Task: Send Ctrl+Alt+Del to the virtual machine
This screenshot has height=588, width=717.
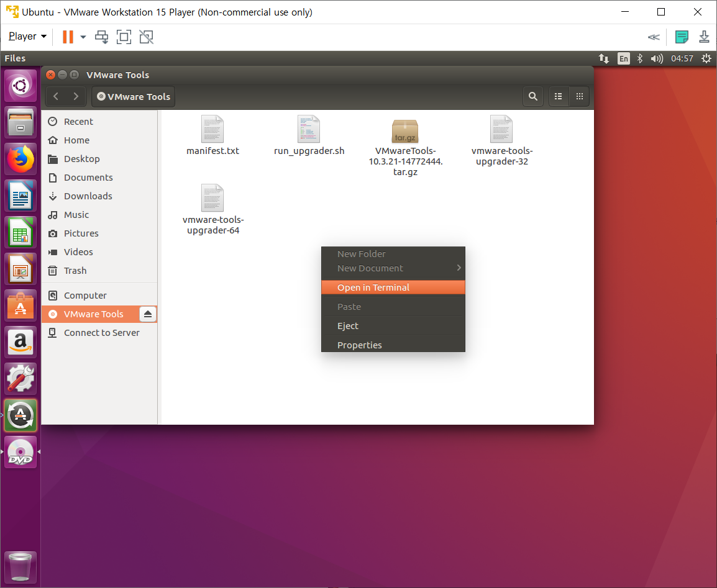Action: (101, 37)
